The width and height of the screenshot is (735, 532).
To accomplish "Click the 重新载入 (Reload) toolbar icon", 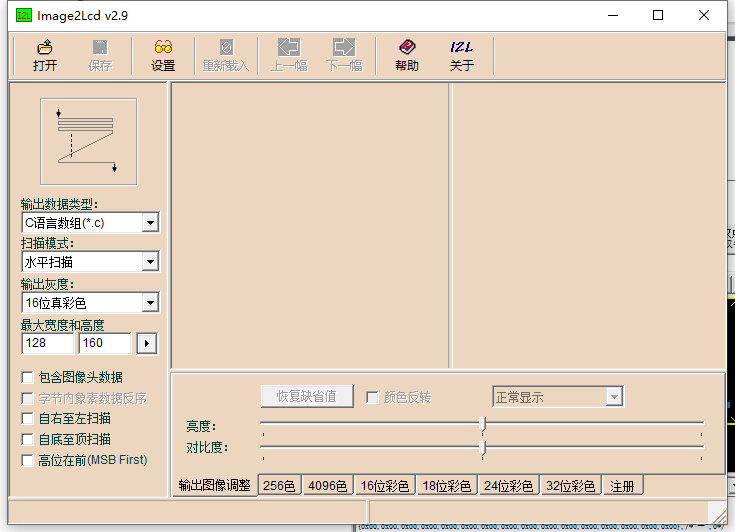I will coord(226,47).
